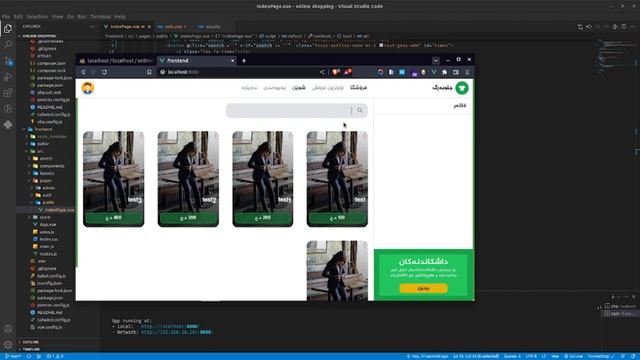
Task: Click the فرۆشگا nav link
Action: point(358,88)
